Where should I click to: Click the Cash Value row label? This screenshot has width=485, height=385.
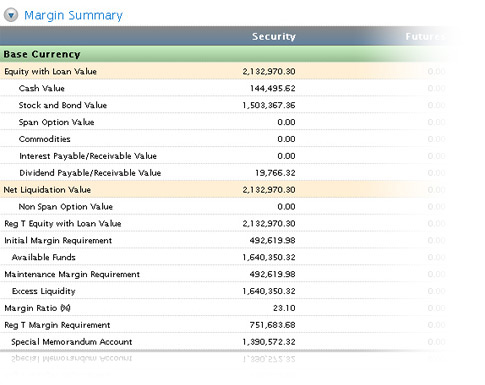click(x=42, y=88)
